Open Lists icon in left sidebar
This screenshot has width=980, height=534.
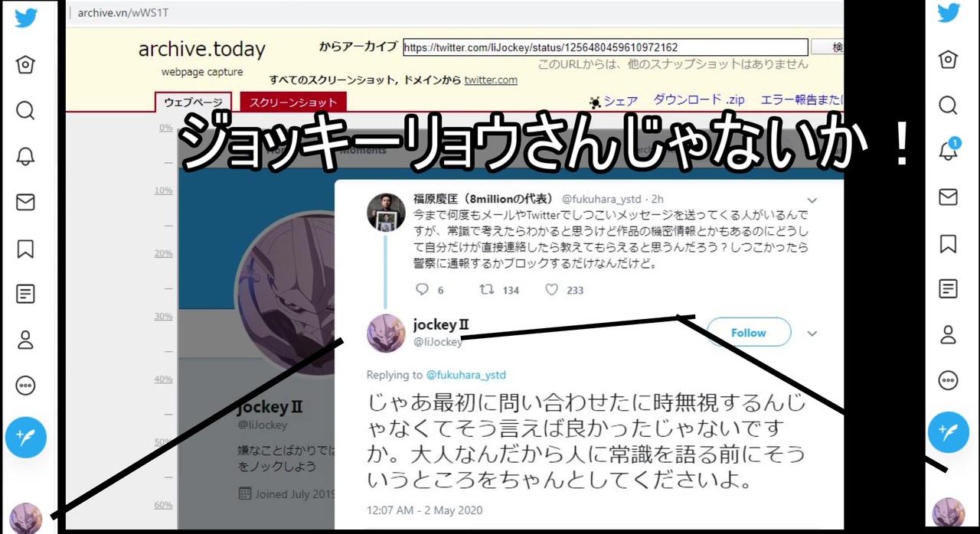coord(25,294)
